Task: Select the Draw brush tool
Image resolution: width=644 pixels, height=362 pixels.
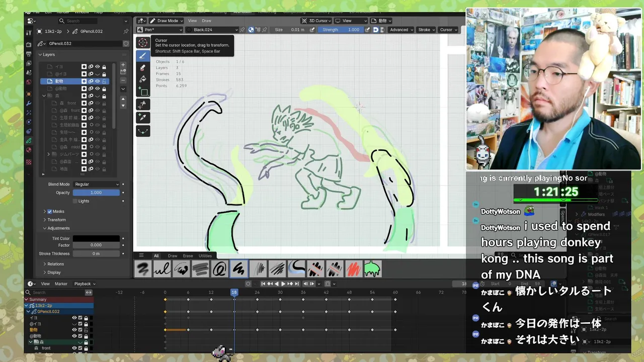Action: (143, 56)
